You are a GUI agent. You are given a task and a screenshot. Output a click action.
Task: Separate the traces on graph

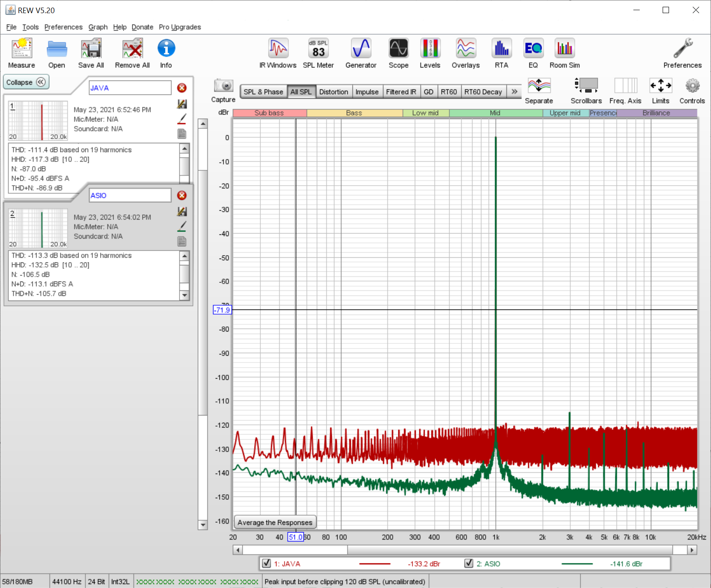[539, 91]
